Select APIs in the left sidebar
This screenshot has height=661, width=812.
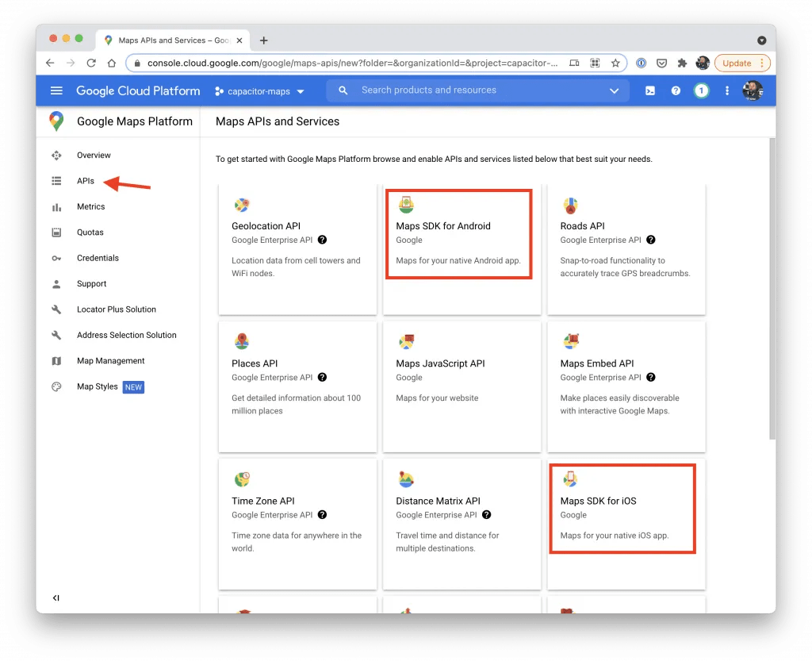coord(86,181)
